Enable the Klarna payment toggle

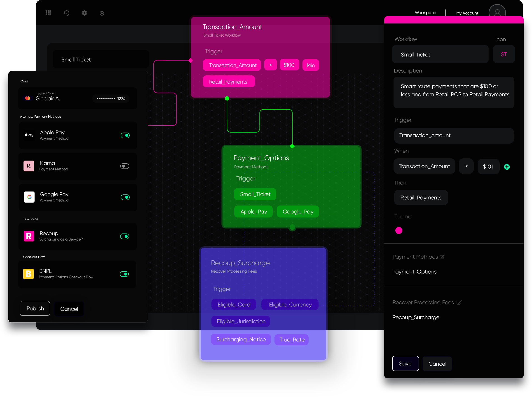[x=124, y=166]
